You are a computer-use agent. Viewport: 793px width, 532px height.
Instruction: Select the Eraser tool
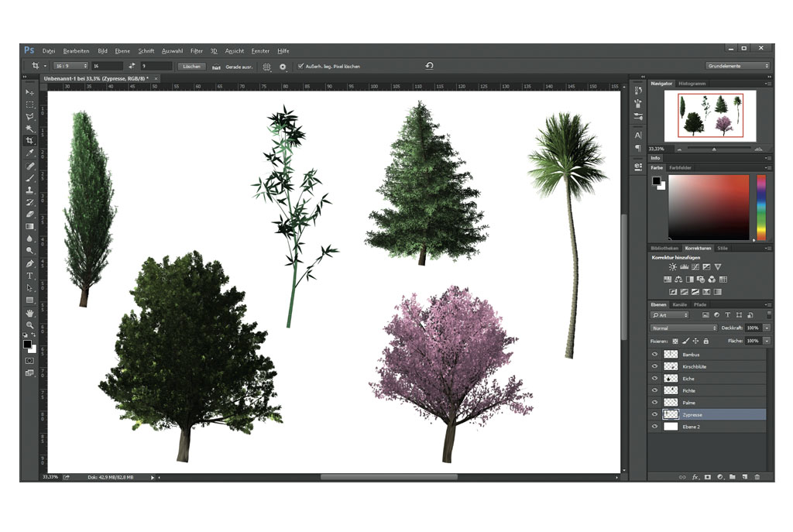pos(29,215)
